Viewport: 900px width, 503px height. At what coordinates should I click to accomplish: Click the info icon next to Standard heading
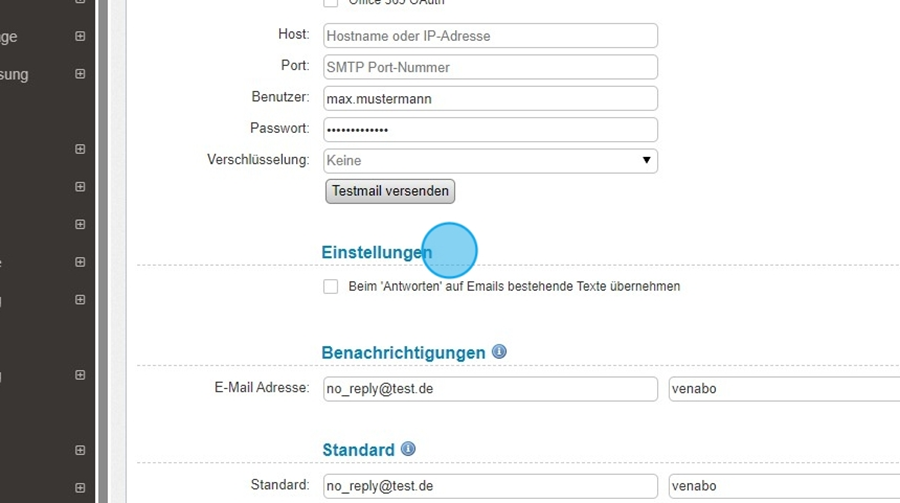(x=408, y=449)
